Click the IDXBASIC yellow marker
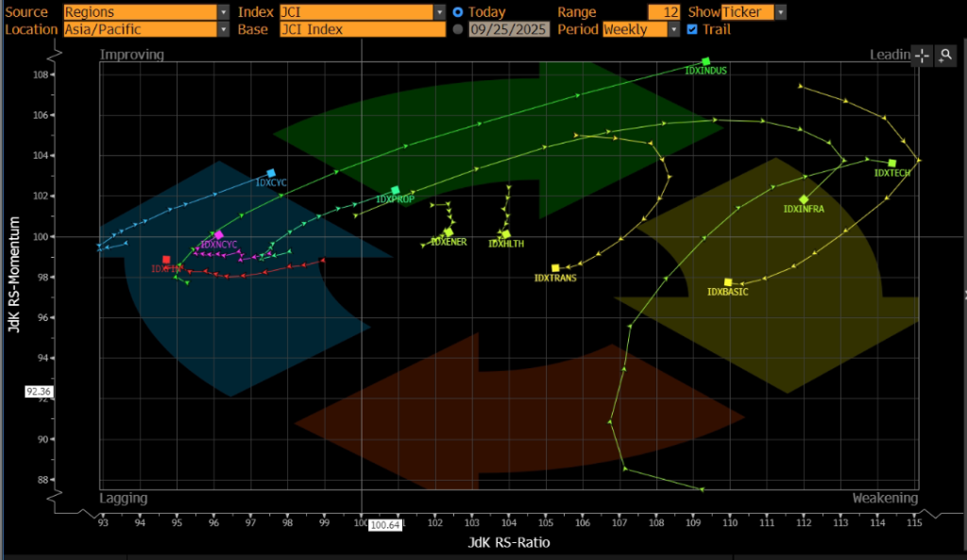967x560 pixels. [728, 282]
